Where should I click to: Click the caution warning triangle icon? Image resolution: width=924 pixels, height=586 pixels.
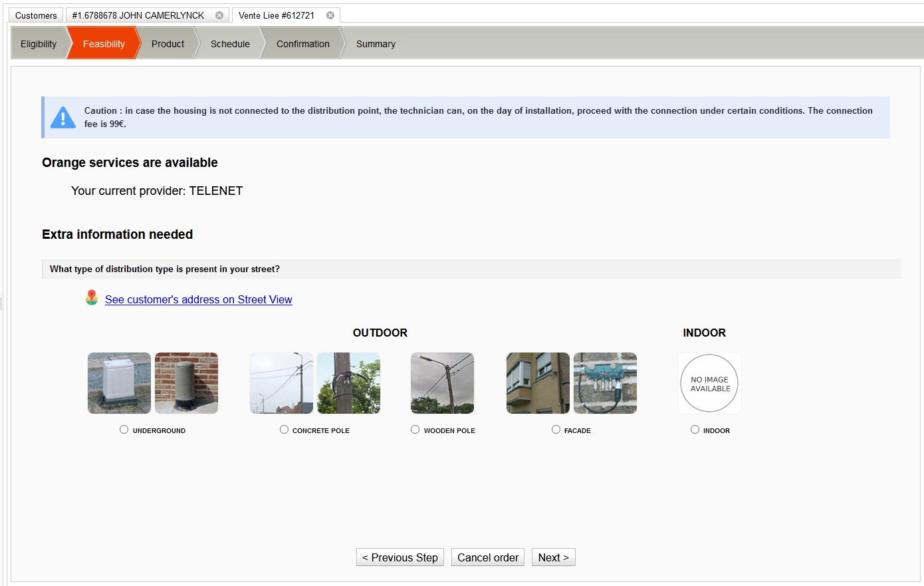click(x=63, y=118)
